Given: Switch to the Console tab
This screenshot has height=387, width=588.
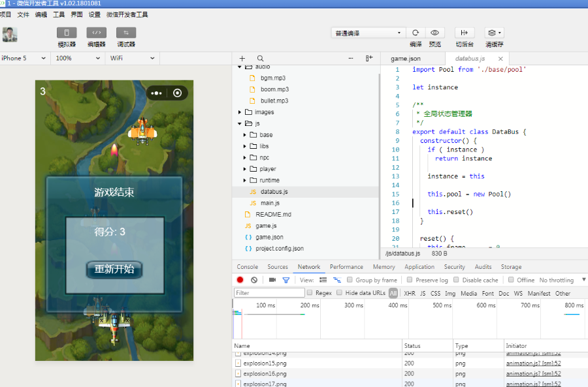Looking at the screenshot, I should coord(247,267).
